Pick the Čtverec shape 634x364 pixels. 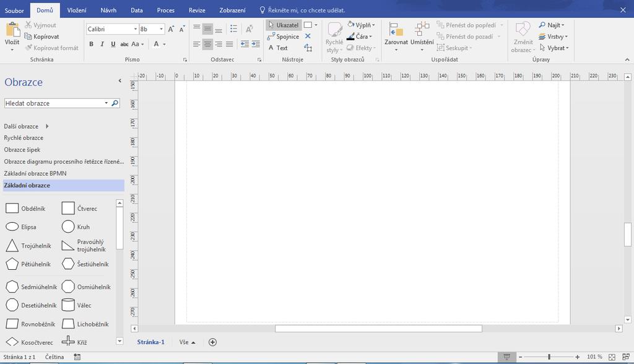click(80, 208)
